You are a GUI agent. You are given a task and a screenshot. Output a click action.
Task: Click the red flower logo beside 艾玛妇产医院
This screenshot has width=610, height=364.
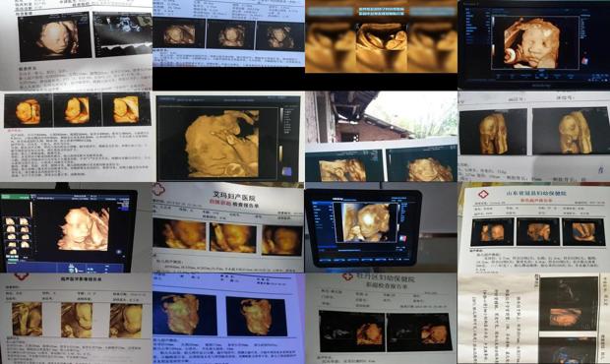coord(158,190)
